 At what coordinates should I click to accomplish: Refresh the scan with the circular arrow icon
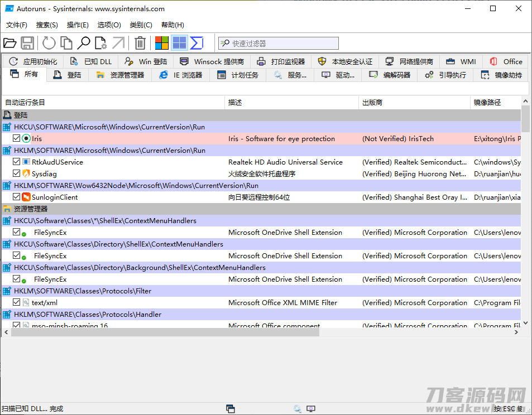tap(49, 43)
